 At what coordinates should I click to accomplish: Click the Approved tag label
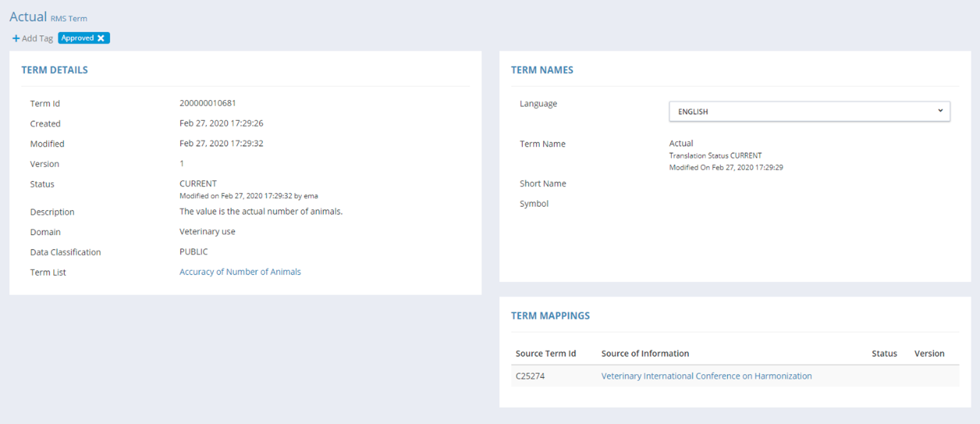[x=77, y=38]
